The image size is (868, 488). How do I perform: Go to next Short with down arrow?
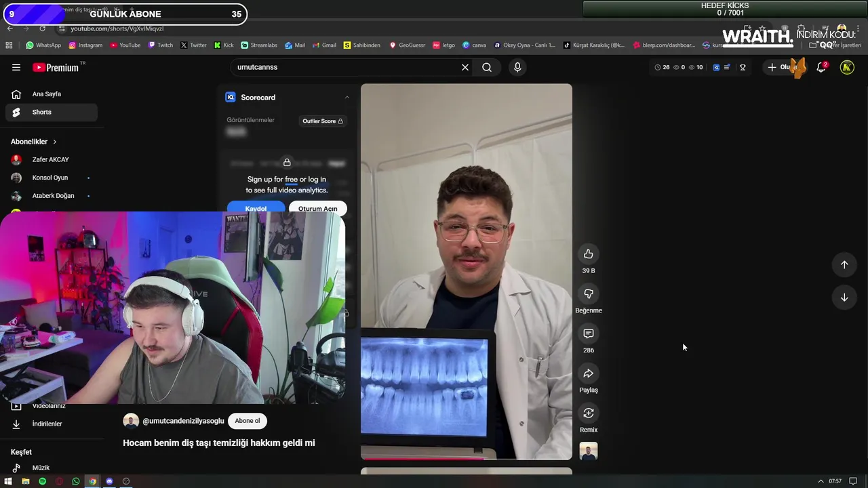(844, 298)
